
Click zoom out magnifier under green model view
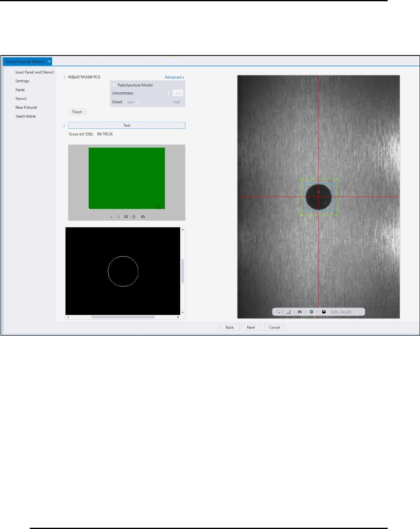(111, 216)
